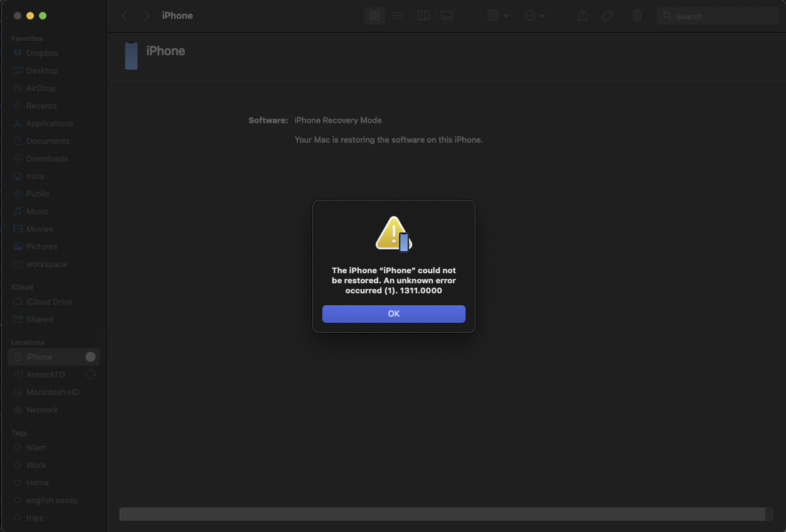The width and height of the screenshot is (786, 532).
Task: Click the iPhone title in the toolbar
Action: click(177, 16)
